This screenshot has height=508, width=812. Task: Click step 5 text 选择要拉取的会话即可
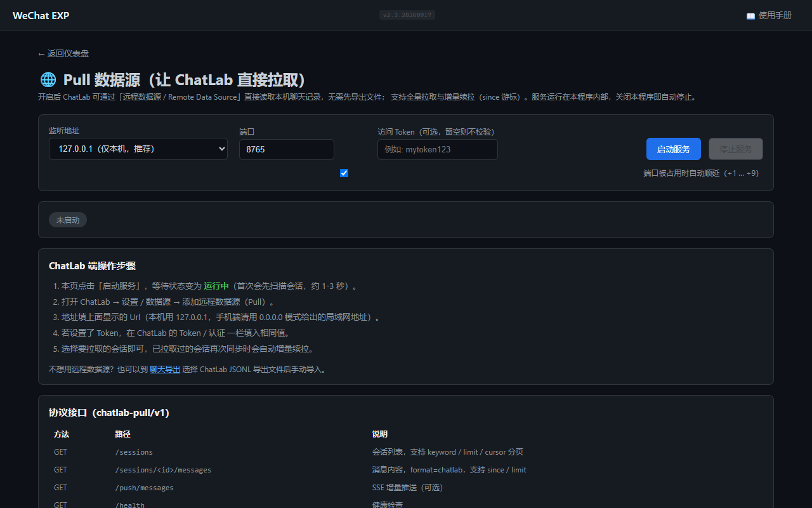(188, 349)
